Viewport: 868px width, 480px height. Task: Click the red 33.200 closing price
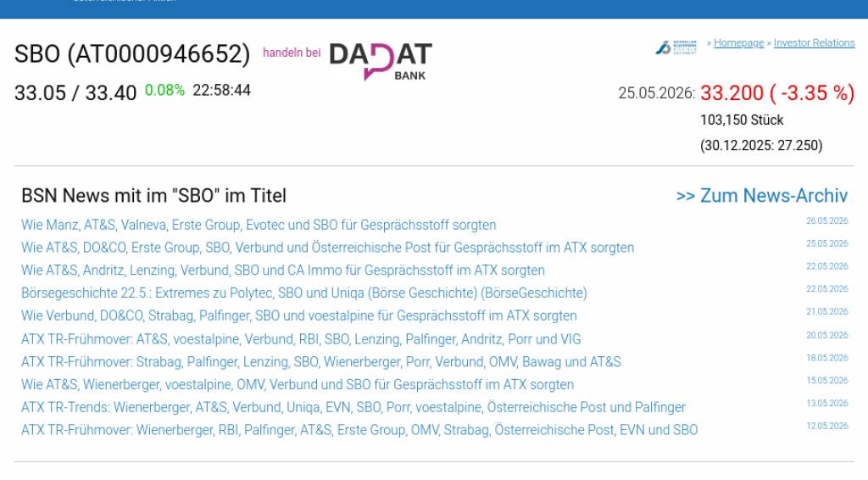pyautogui.click(x=732, y=93)
